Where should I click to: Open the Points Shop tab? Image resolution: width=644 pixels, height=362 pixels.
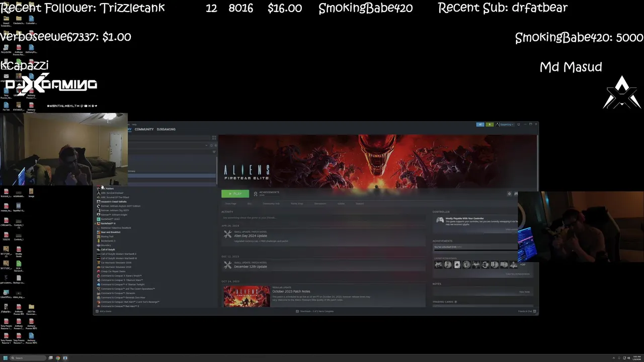[x=297, y=204]
